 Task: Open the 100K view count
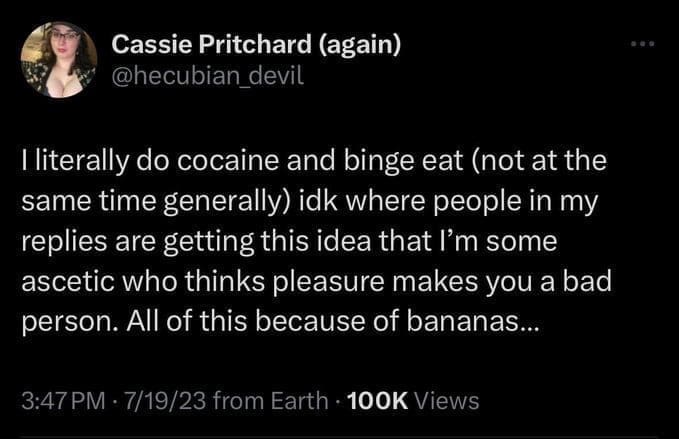[374, 401]
